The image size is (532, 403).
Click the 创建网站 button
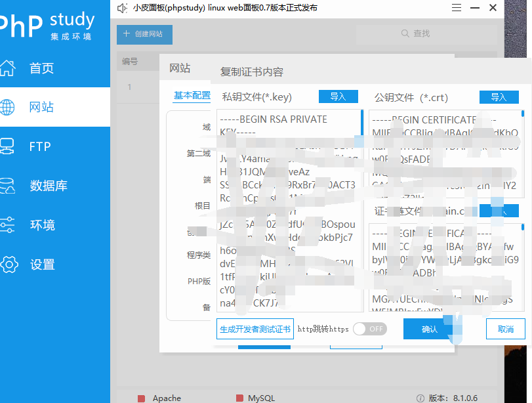point(144,34)
